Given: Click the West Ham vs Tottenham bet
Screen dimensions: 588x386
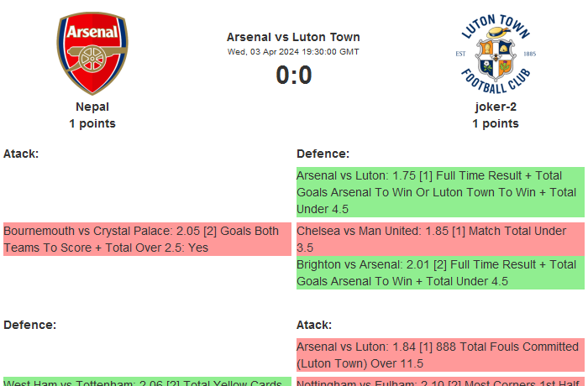Looking at the screenshot, I should click(147, 382).
